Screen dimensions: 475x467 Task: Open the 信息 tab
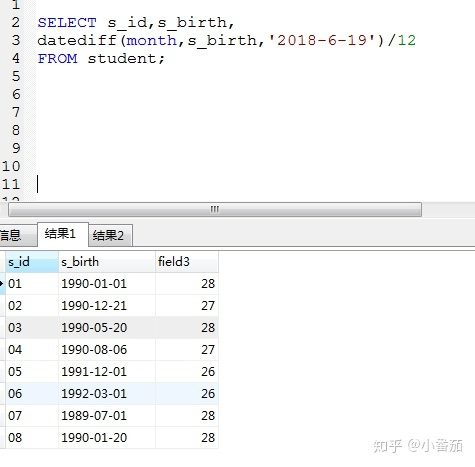point(17,236)
